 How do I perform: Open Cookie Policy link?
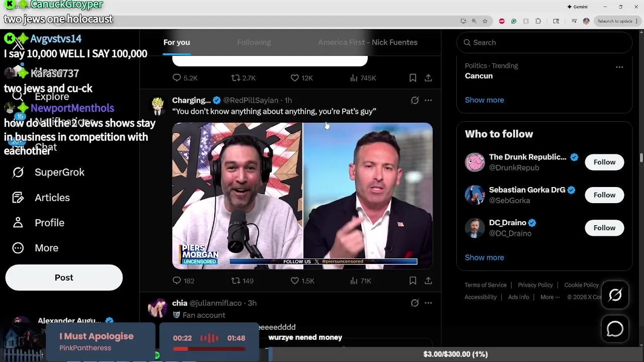tap(581, 285)
